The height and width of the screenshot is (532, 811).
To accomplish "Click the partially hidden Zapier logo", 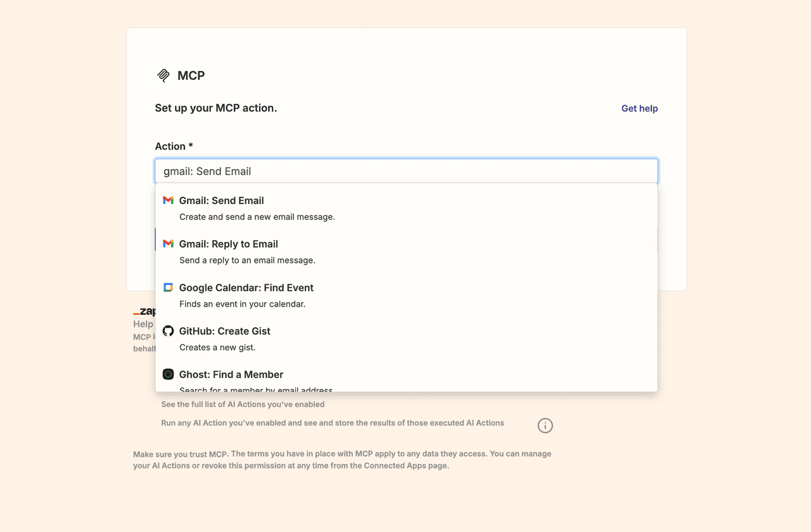I will click(x=144, y=312).
